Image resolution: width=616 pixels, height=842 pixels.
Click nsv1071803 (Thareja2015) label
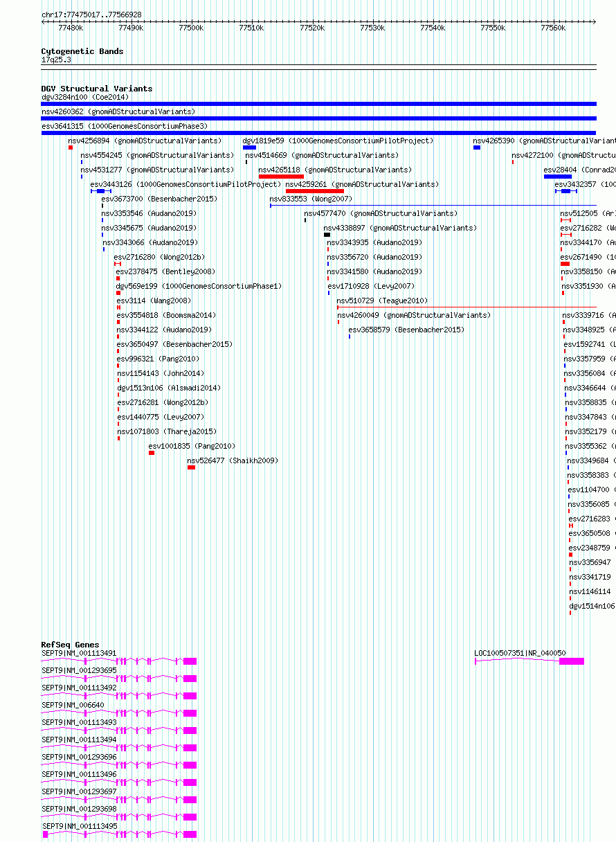click(167, 431)
